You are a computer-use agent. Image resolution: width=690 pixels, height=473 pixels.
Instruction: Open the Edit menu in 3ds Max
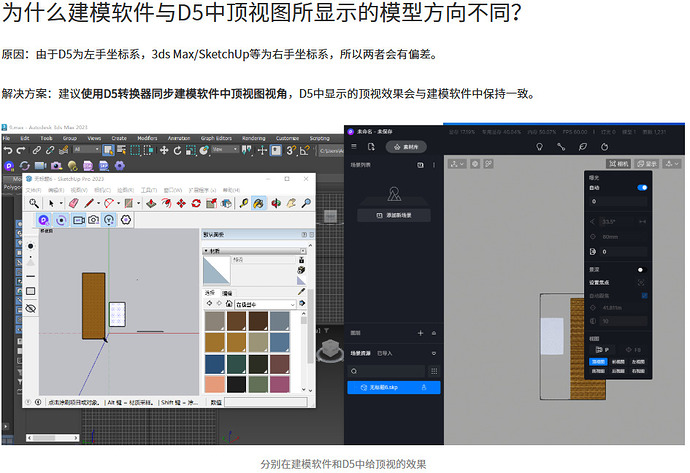pyautogui.click(x=25, y=138)
